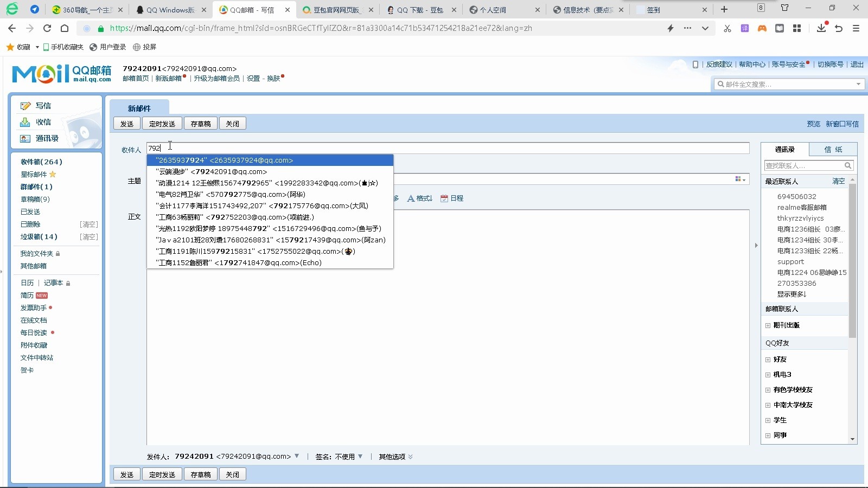Select recent contact 694506032
This screenshot has height=488, width=868.
pos(796,196)
